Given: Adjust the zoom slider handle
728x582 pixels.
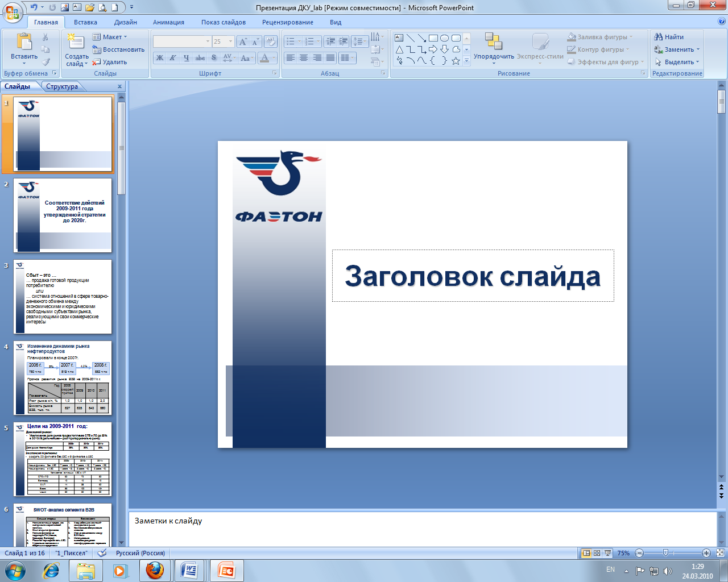Looking at the screenshot, I should 665,553.
